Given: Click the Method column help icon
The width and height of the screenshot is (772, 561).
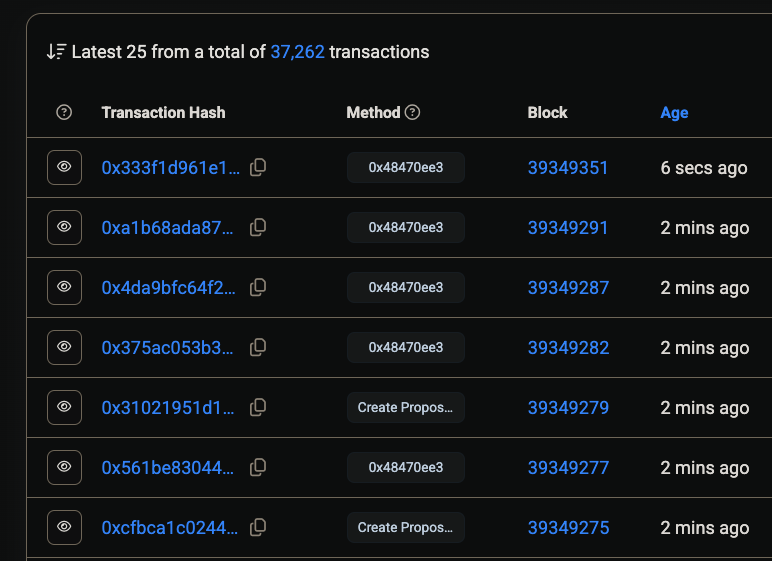Looking at the screenshot, I should point(412,112).
